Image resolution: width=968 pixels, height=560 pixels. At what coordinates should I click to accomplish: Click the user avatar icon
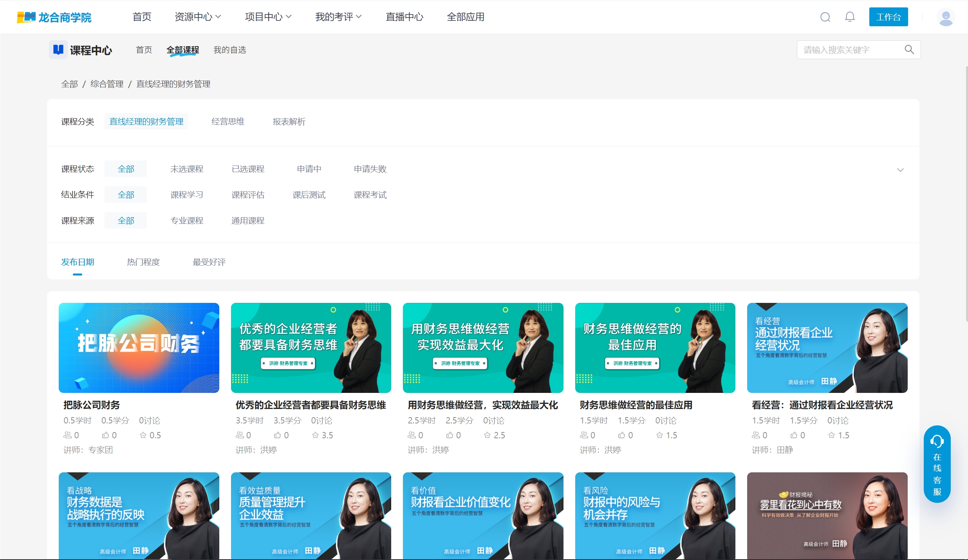pos(946,18)
